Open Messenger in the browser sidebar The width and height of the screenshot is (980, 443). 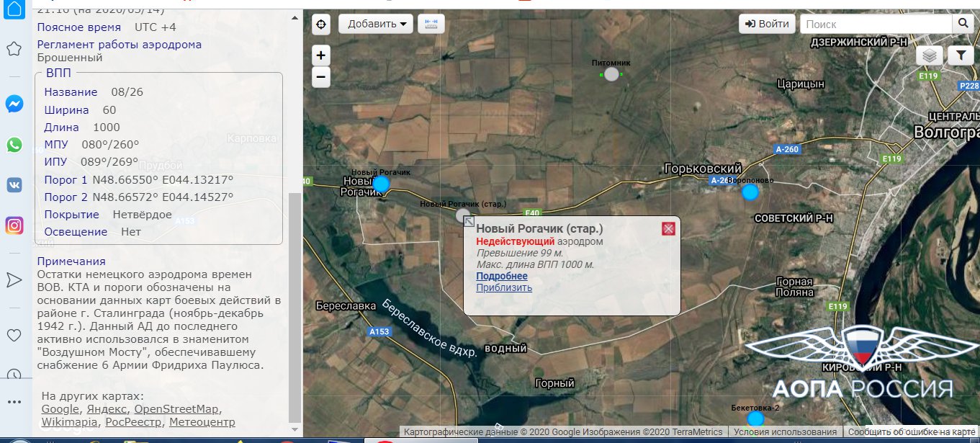(x=14, y=104)
